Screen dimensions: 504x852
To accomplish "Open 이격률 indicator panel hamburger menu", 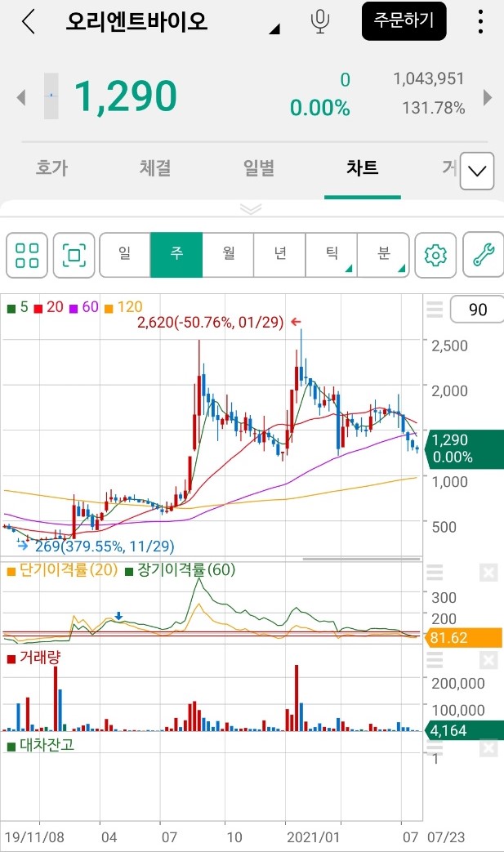I will (435, 572).
